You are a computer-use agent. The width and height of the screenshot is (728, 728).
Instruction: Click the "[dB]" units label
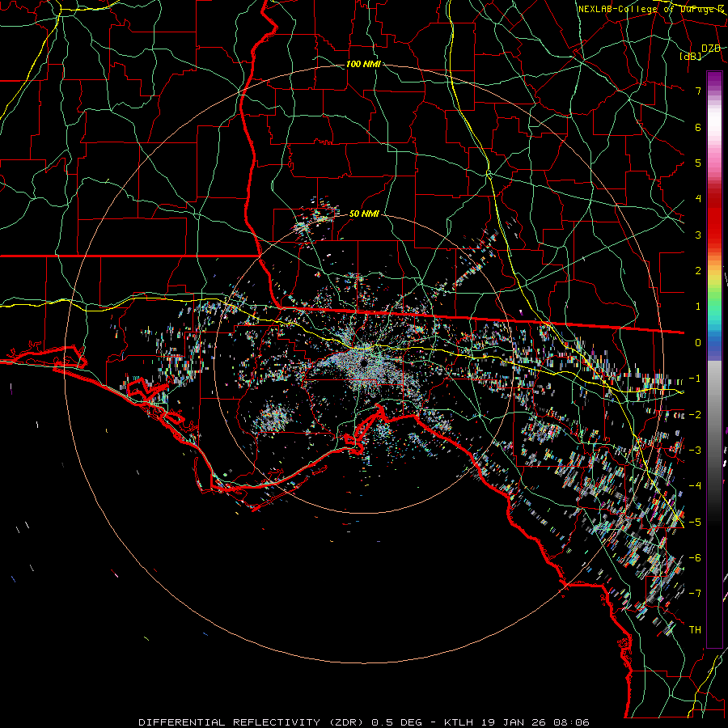coord(691,56)
